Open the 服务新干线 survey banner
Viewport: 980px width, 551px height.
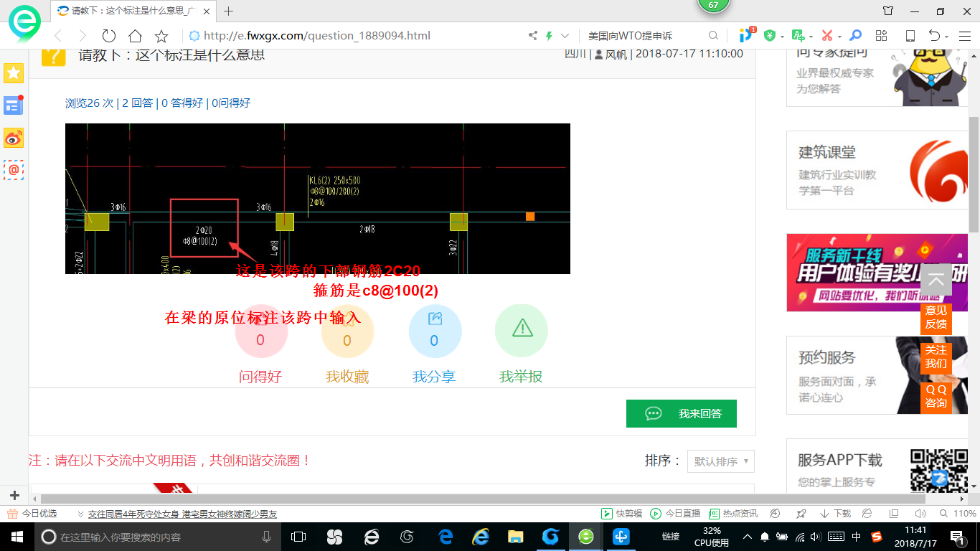tap(877, 273)
